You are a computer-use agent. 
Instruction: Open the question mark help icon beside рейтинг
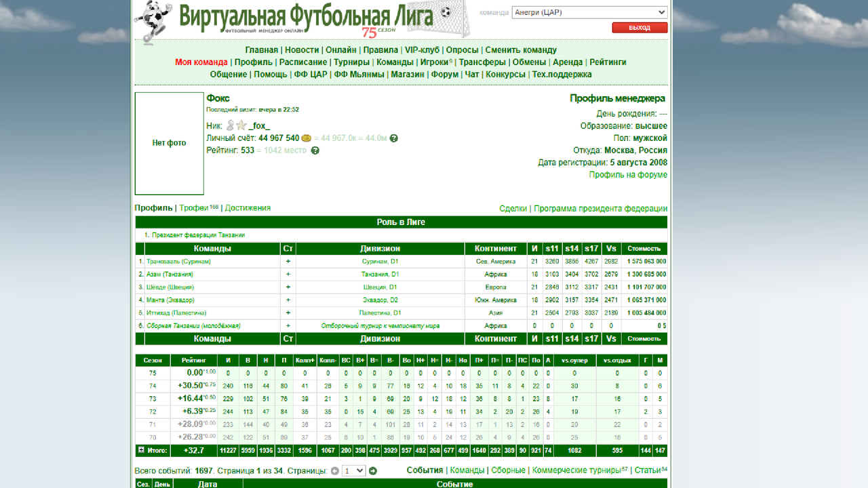pyautogui.click(x=315, y=150)
